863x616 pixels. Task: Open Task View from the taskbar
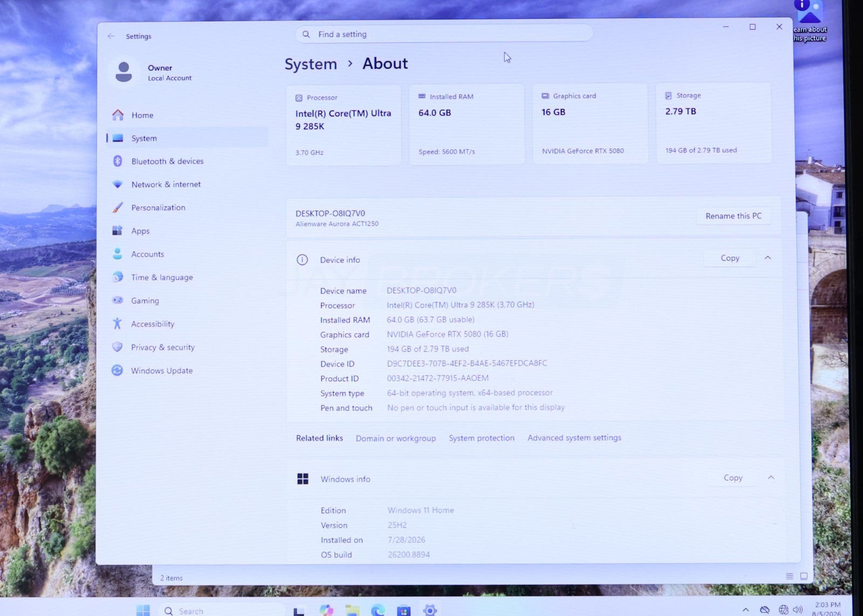click(x=298, y=611)
